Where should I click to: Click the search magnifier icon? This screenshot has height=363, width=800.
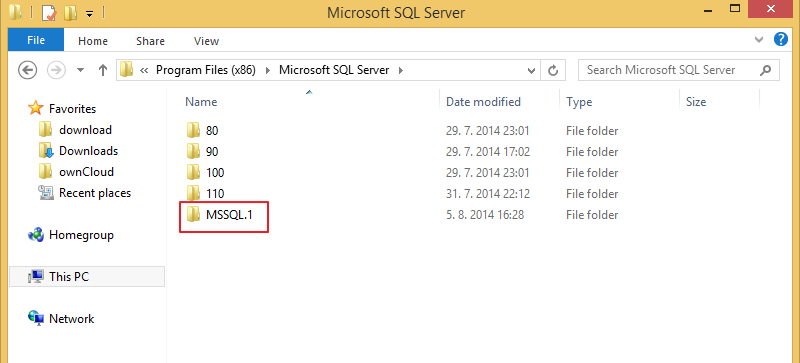point(765,70)
